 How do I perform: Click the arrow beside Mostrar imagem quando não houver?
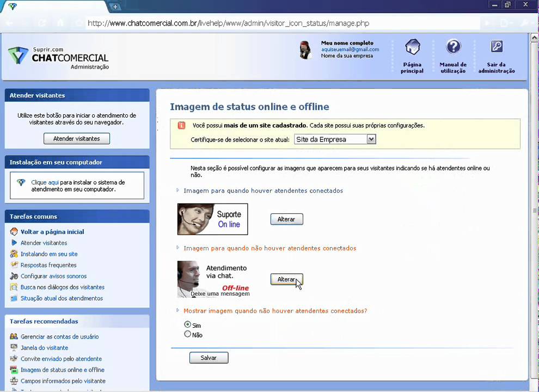pos(177,310)
